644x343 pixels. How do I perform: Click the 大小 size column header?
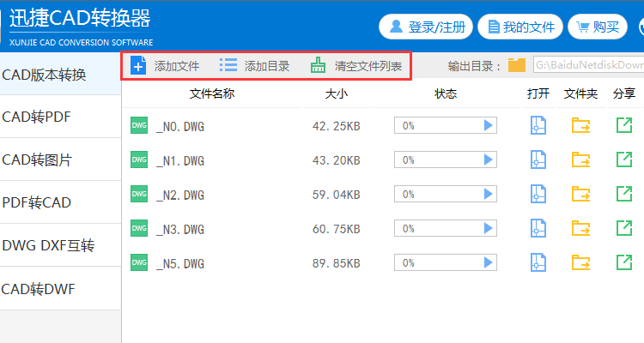(337, 93)
